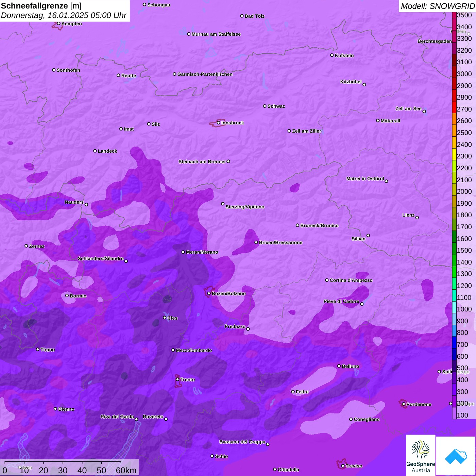Select the Rovereto label

click(153, 417)
